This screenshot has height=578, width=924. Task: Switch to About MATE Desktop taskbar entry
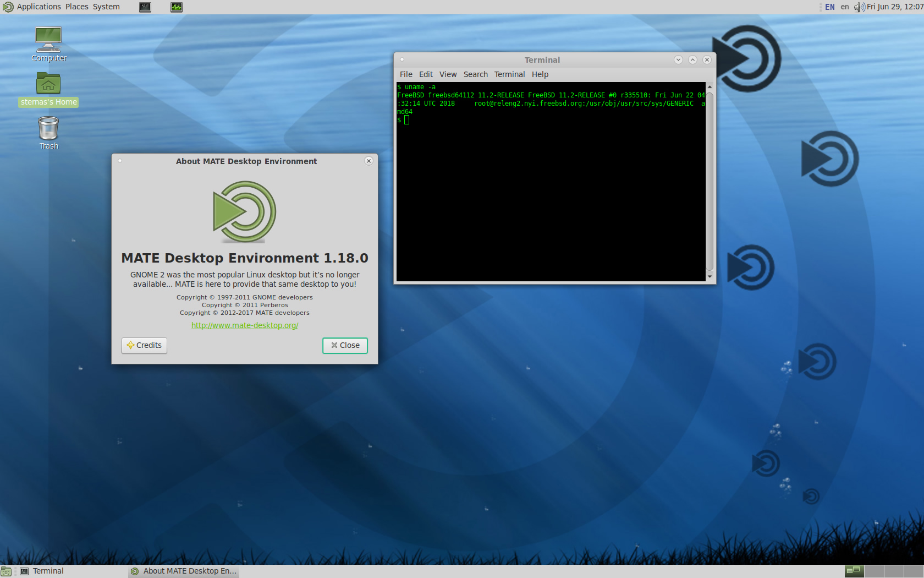184,571
